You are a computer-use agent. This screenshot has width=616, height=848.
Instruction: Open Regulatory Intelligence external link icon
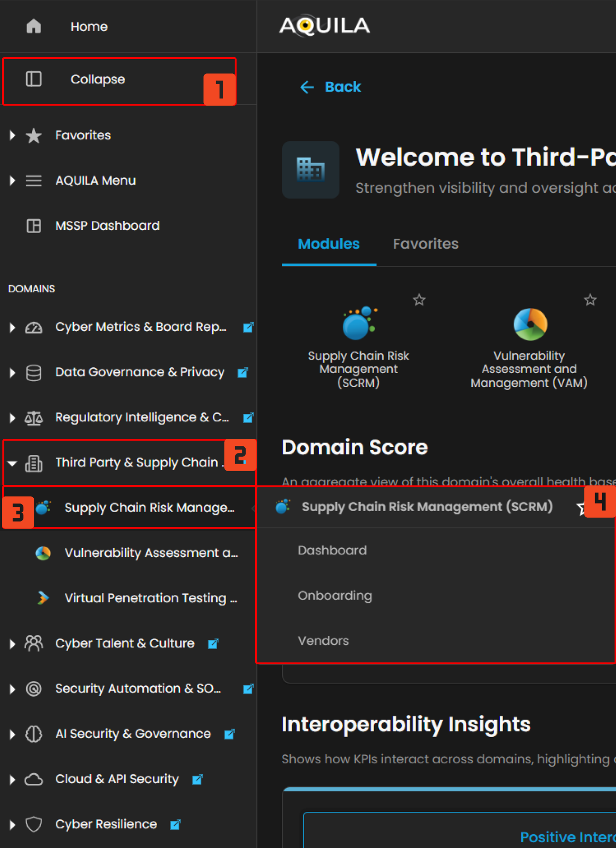(248, 417)
